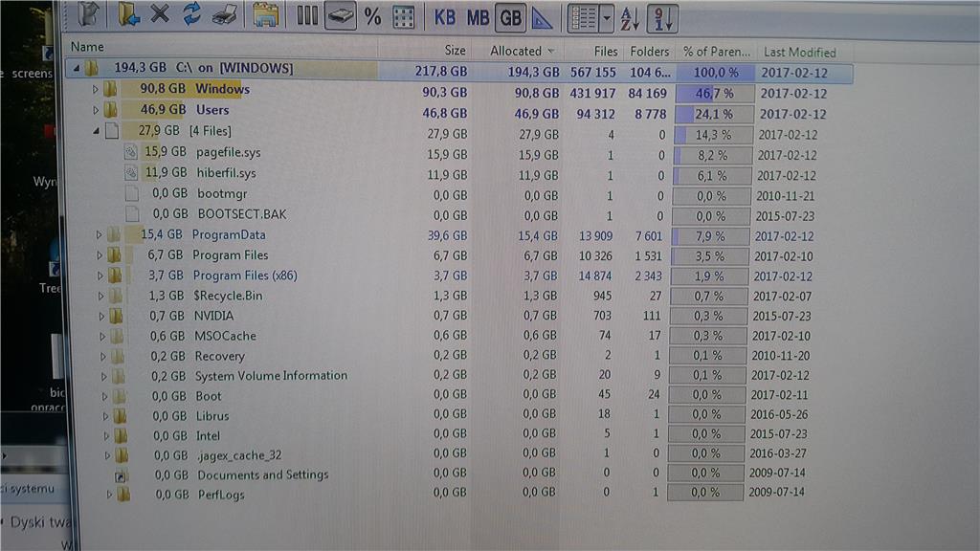Click the three vertical bars toolbar icon
980x551 pixels.
click(307, 15)
